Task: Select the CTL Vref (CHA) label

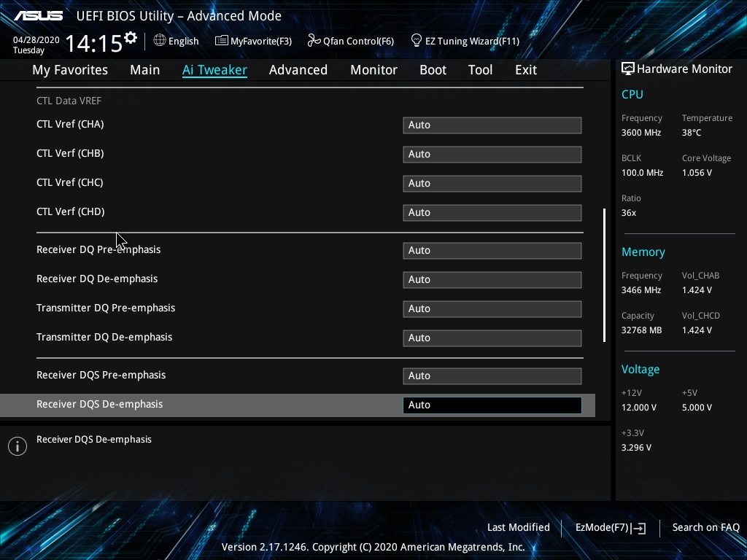Action: point(70,124)
